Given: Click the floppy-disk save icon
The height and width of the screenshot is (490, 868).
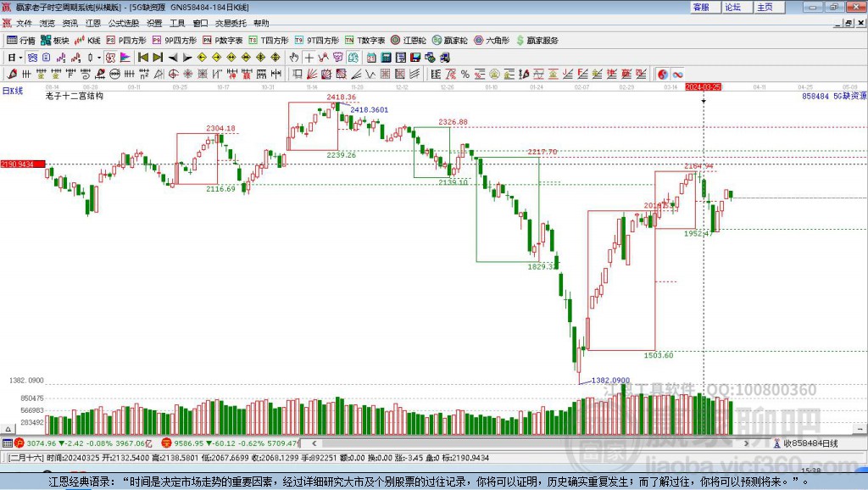Looking at the screenshot, I should click(415, 58).
